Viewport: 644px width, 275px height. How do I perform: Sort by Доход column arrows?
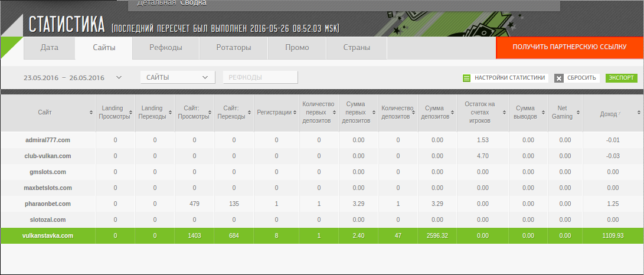click(x=639, y=113)
